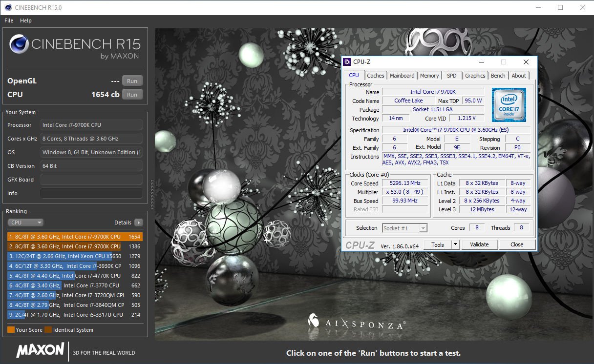Select the Core i7-4770K ranking row
Image resolution: width=594 pixels, height=364 pixels.
pos(75,276)
